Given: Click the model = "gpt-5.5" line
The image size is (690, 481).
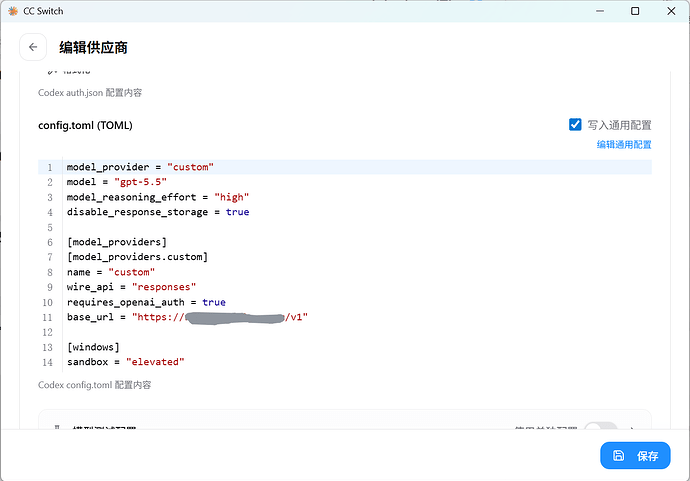Looking at the screenshot, I should [x=117, y=182].
